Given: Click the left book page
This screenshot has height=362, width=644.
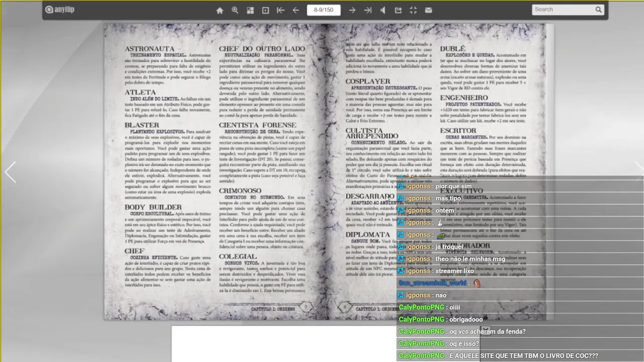Looking at the screenshot, I should click(x=215, y=171).
